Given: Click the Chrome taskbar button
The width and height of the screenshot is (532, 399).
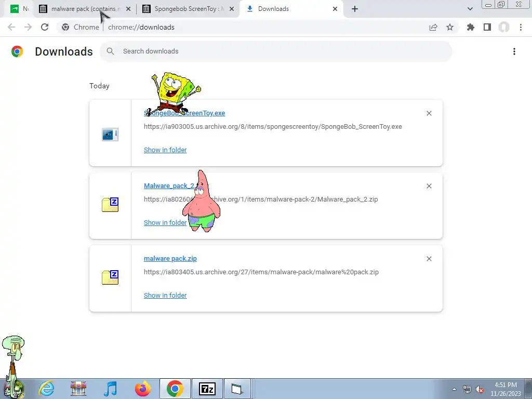Looking at the screenshot, I should pyautogui.click(x=175, y=389).
